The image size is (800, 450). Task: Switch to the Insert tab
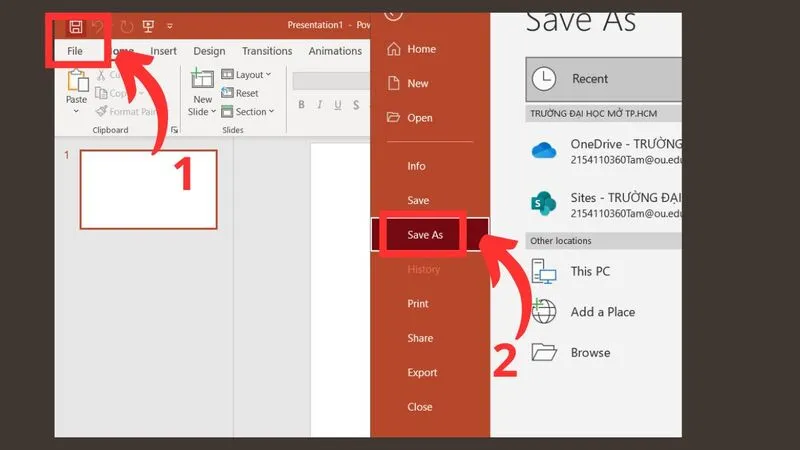coord(163,51)
